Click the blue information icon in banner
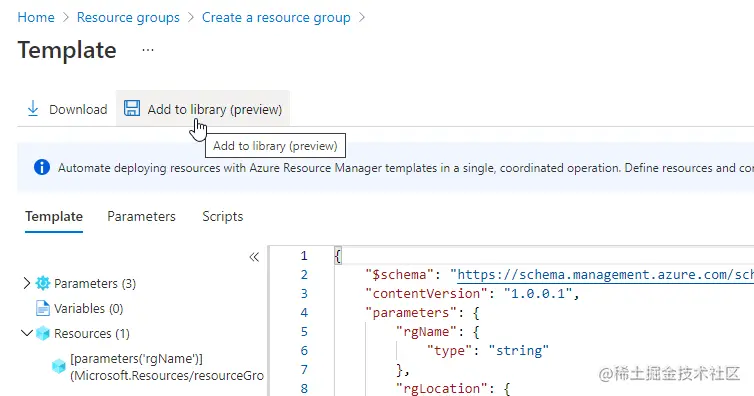The width and height of the screenshot is (754, 396). click(x=42, y=167)
